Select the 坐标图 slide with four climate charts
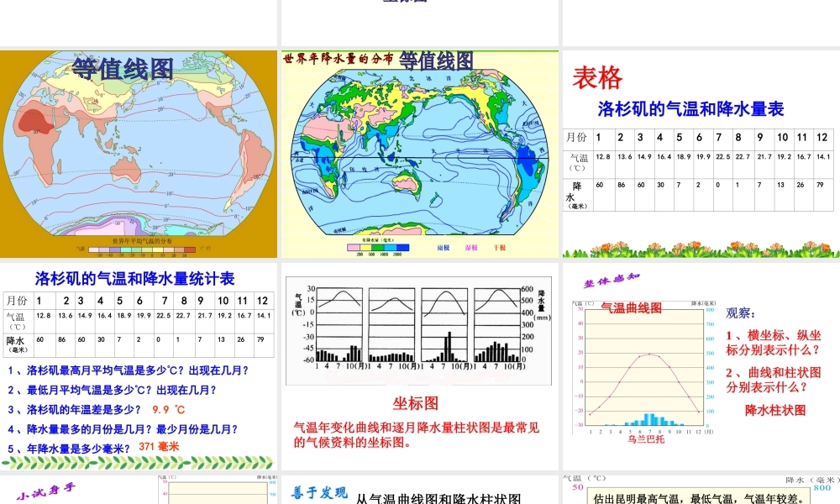The width and height of the screenshot is (840, 504). (x=420, y=366)
